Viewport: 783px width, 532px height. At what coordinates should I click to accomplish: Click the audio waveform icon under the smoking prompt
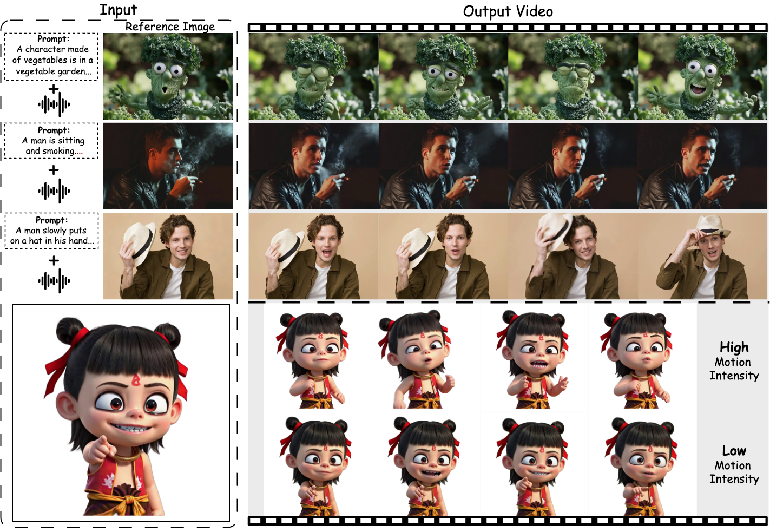(54, 191)
